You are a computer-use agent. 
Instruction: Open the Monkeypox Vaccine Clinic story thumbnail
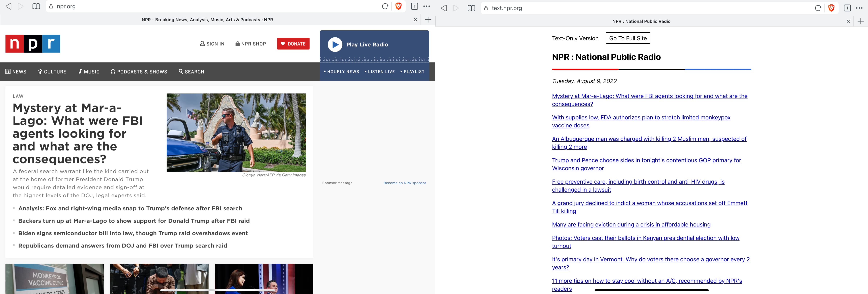(x=55, y=279)
